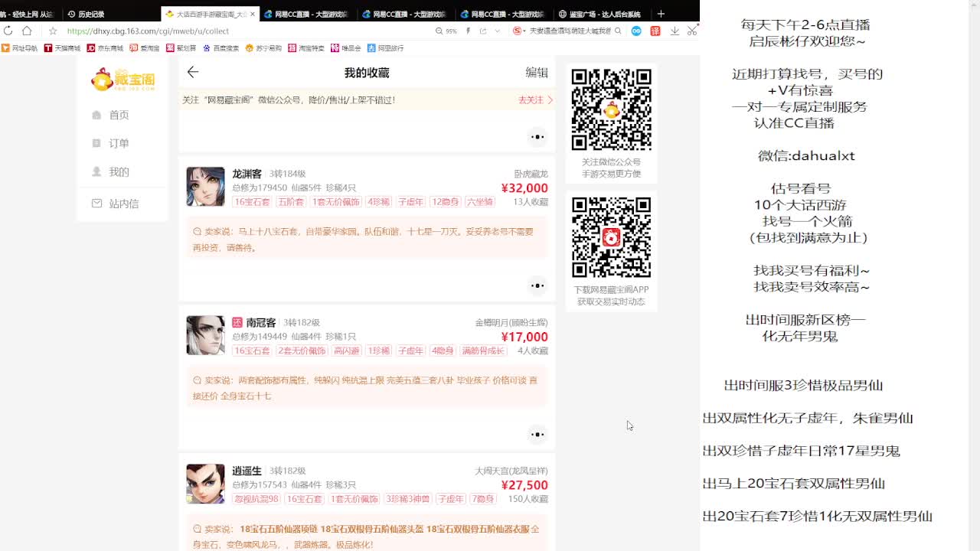The width and height of the screenshot is (980, 551).
Task: Click the scissors screenshot tool icon
Action: pos(692,31)
